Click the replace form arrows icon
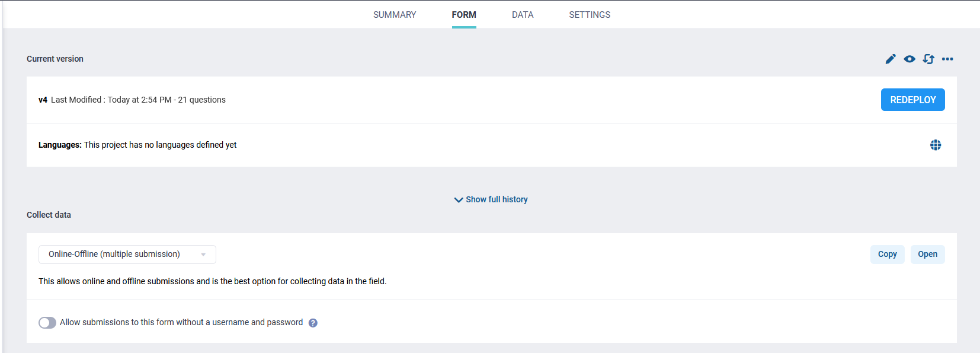980x353 pixels. [928, 59]
